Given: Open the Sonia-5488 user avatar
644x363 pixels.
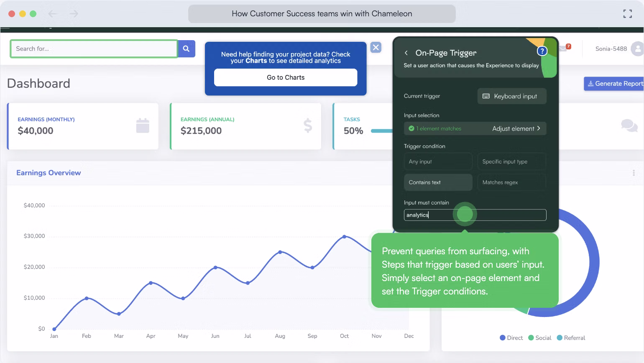Looking at the screenshot, I should pyautogui.click(x=637, y=49).
